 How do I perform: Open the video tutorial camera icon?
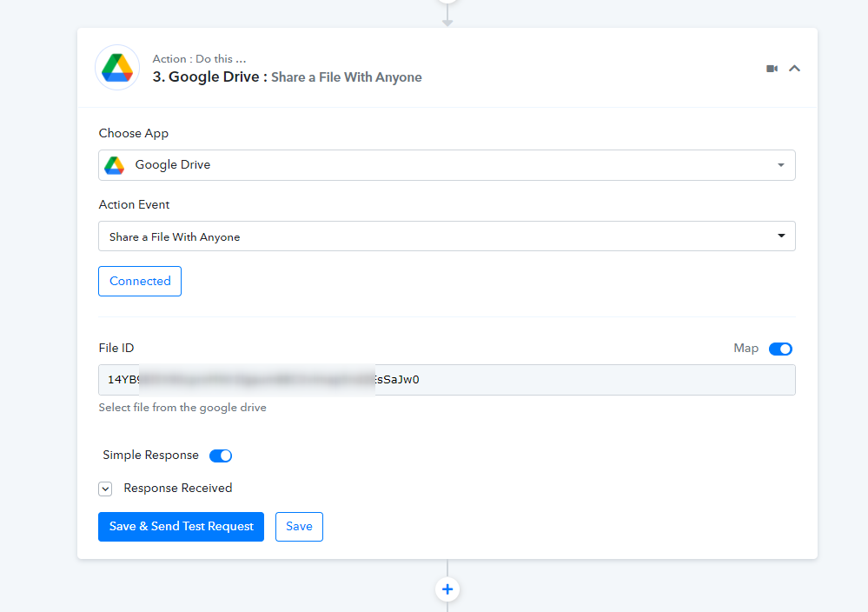tap(772, 69)
